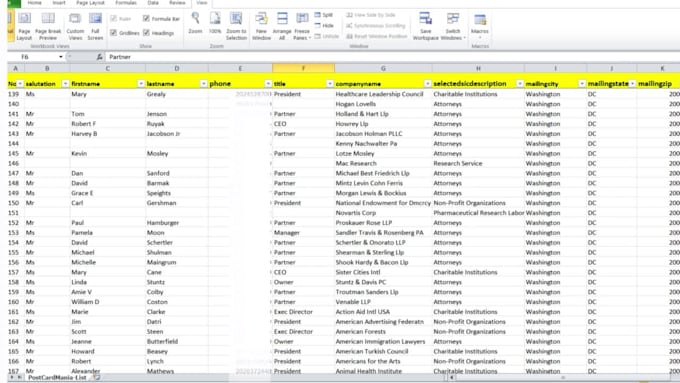Open the Data ribbon tab
Image resolution: width=680 pixels, height=383 pixels.
153,3
